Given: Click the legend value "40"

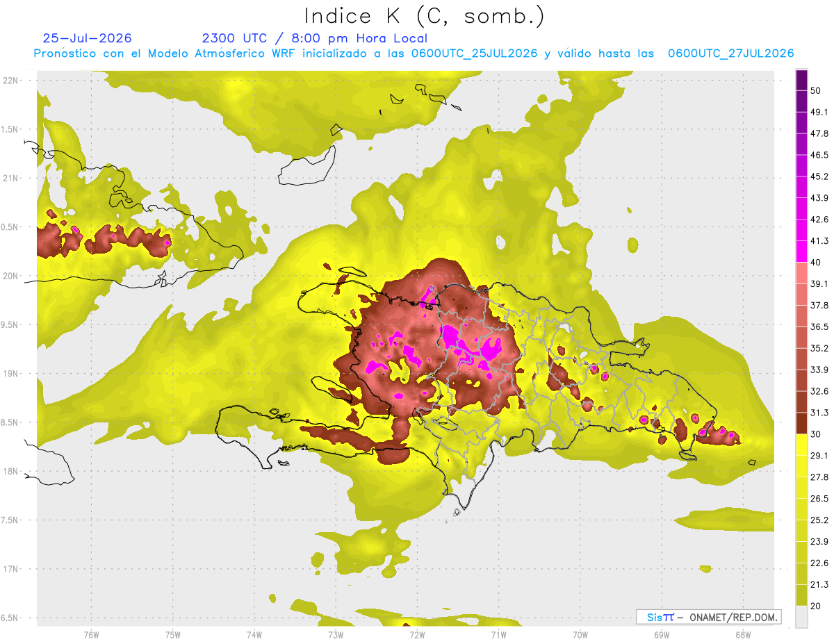Looking at the screenshot, I should 816,263.
